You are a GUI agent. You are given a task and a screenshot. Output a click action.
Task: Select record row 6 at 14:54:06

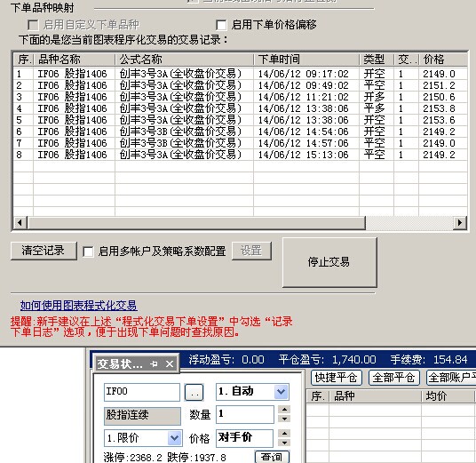[240, 132]
